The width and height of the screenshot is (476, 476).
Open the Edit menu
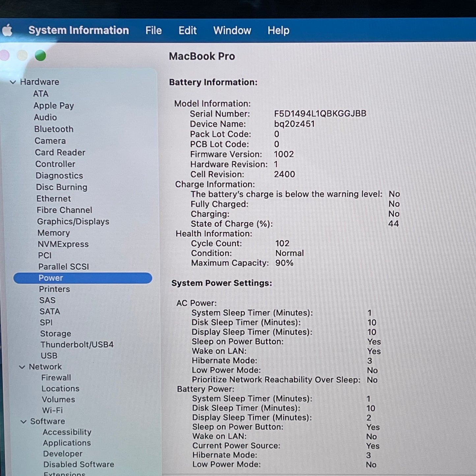[x=187, y=31]
